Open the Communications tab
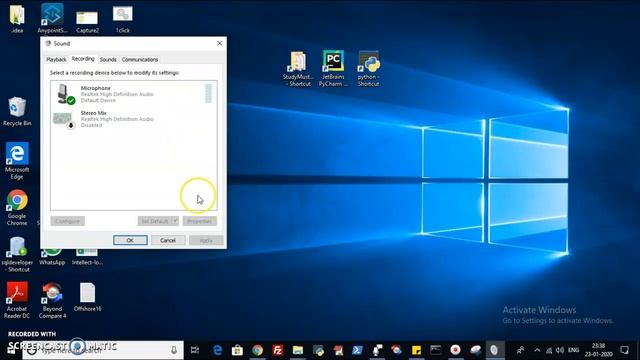This screenshot has width=640, height=360. click(140, 60)
